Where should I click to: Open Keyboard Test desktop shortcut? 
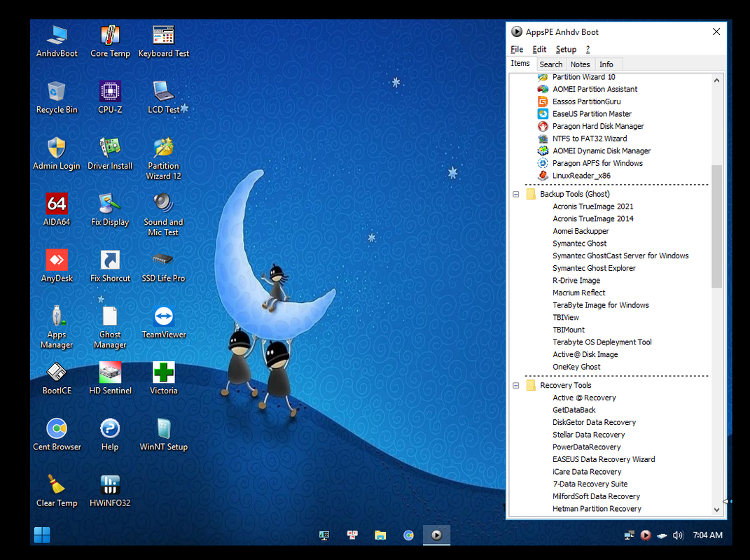(164, 41)
